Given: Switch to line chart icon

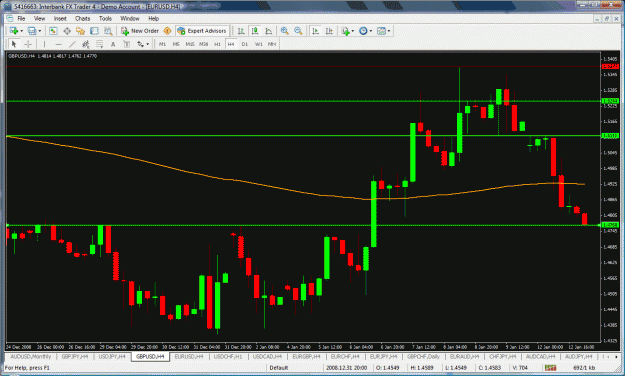Looking at the screenshot, I should coord(269,31).
